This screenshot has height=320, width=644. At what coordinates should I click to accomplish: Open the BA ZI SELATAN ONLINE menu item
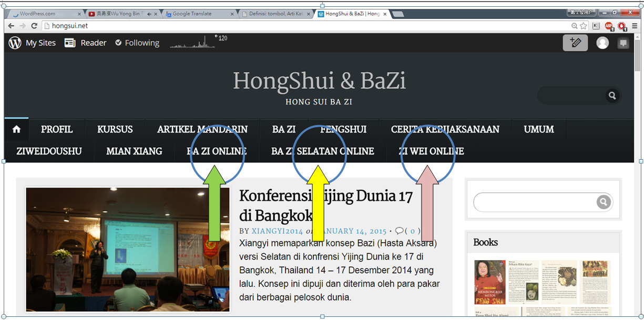(x=323, y=151)
